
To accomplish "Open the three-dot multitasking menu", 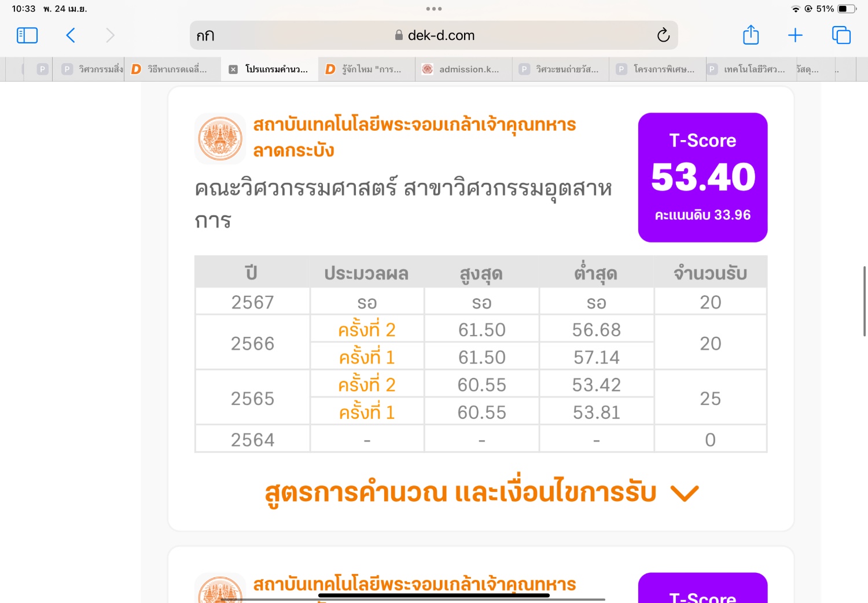I will click(x=434, y=9).
